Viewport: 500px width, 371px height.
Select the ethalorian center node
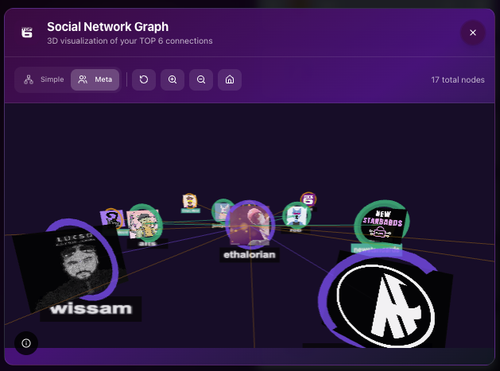249,225
